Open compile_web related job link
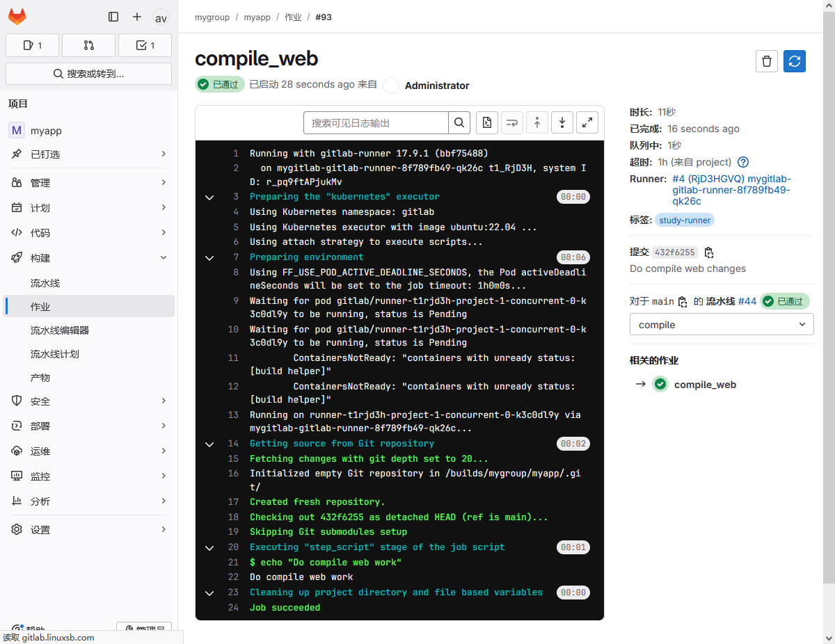Image resolution: width=835 pixels, height=644 pixels. coord(705,385)
